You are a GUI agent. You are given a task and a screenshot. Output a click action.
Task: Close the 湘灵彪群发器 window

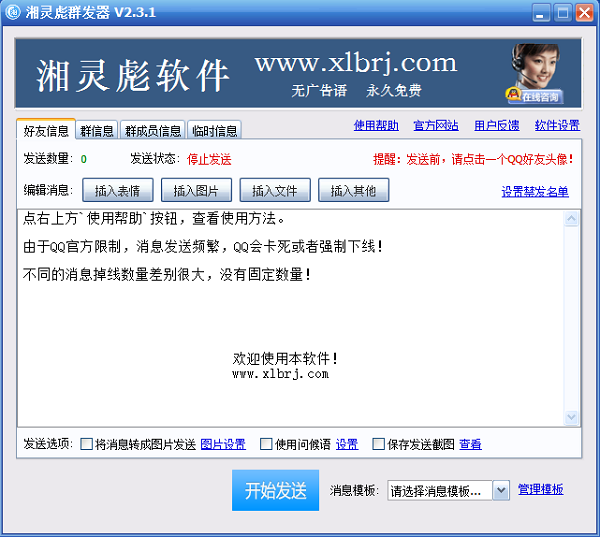tap(584, 13)
